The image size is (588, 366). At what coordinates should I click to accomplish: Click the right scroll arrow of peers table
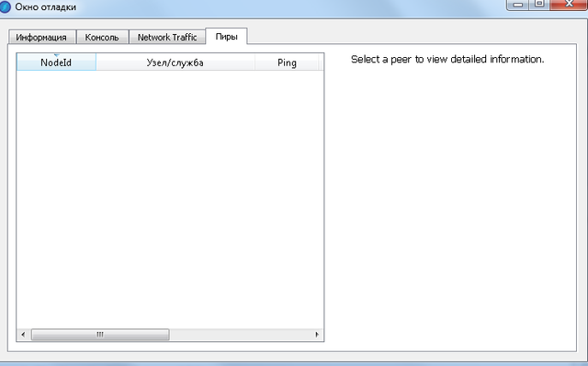pyautogui.click(x=317, y=335)
